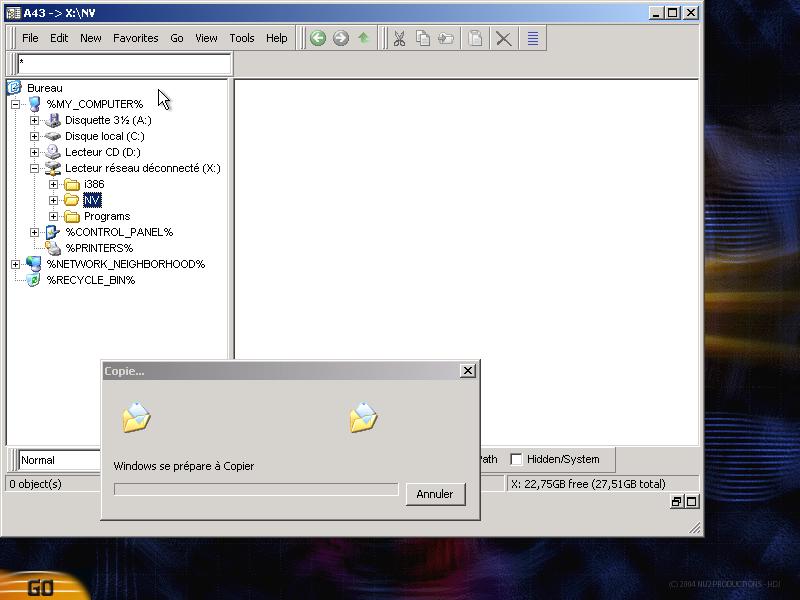Go up one folder level
The image size is (800, 600).
pos(363,38)
